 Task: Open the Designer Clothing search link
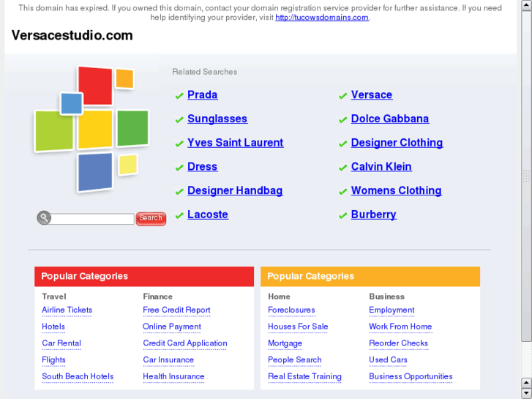pos(397,143)
